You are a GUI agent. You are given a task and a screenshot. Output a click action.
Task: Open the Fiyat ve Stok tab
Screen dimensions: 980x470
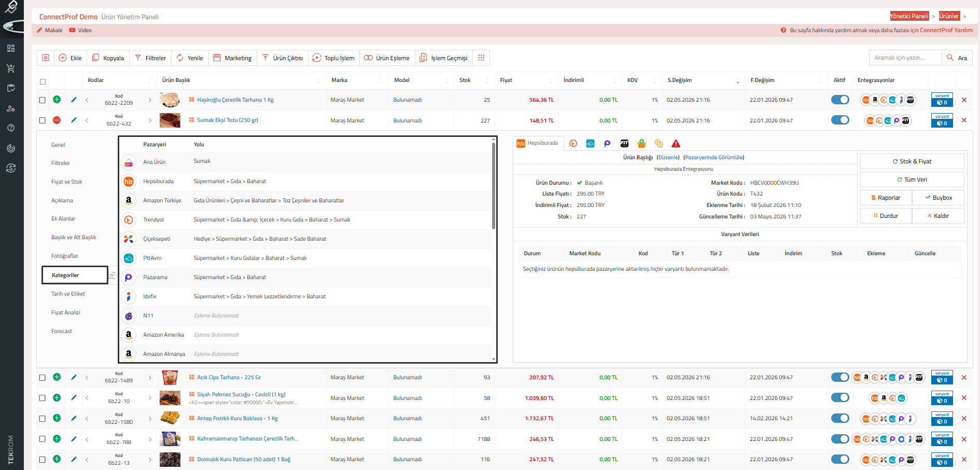click(x=66, y=182)
